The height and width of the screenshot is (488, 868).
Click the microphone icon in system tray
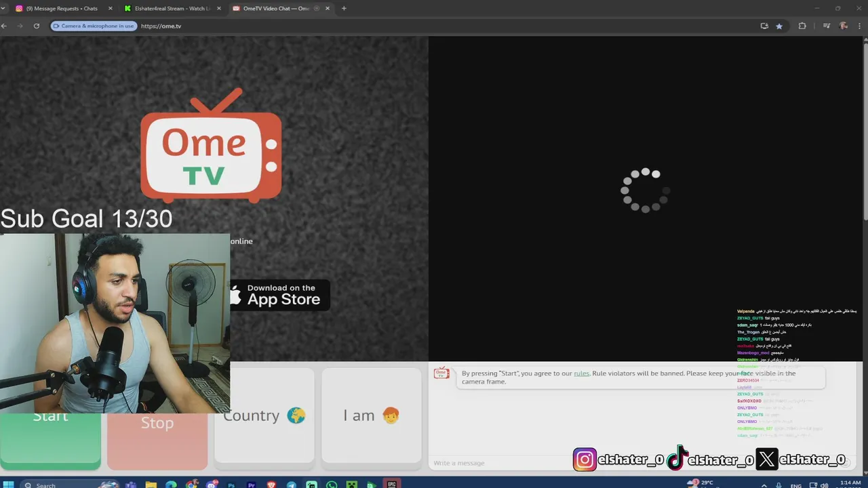coord(778,485)
